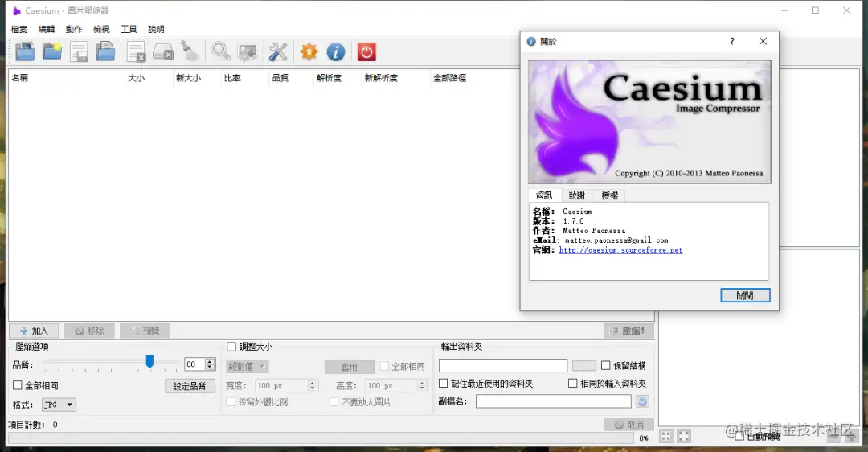Open the 檢視 menu
Image resolution: width=868 pixels, height=452 pixels.
pyautogui.click(x=101, y=29)
